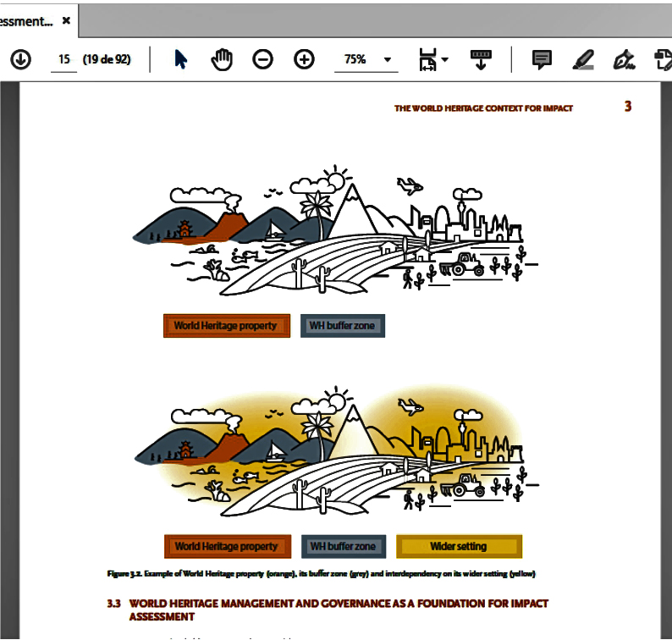Zoom out with the minus button
672x640 pixels.
pos(263,59)
